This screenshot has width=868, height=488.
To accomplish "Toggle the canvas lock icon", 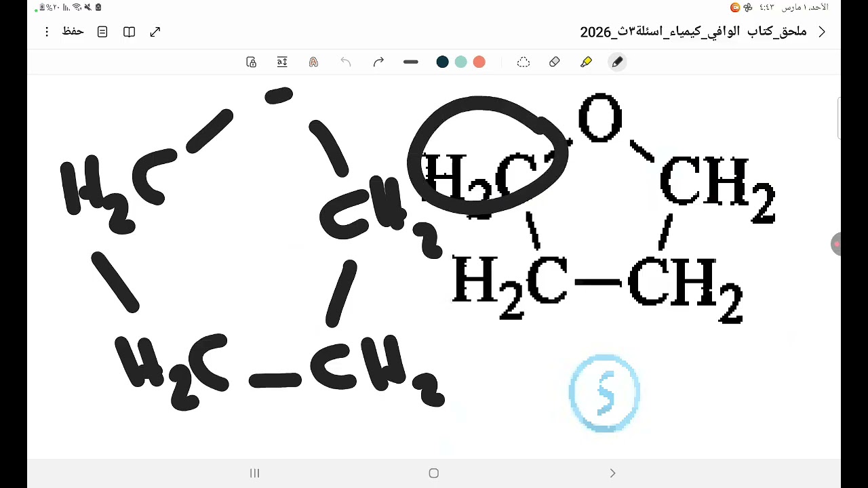I will [x=251, y=62].
